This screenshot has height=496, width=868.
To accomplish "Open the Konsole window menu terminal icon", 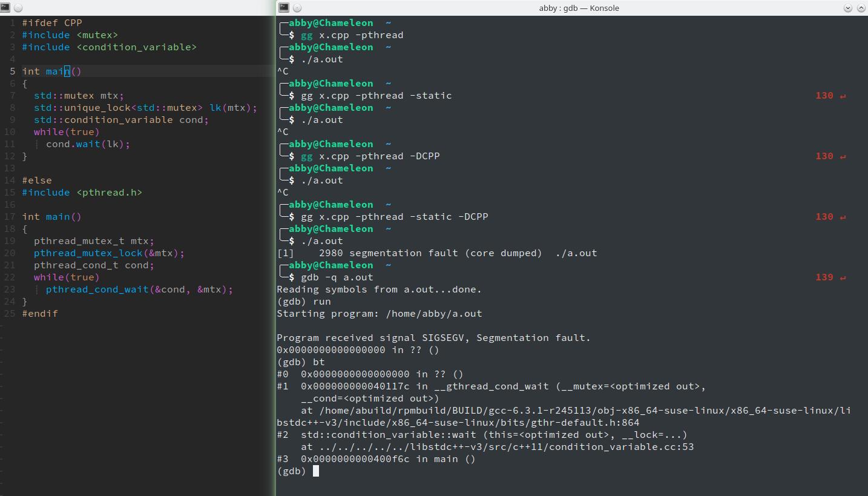I will 283,8.
